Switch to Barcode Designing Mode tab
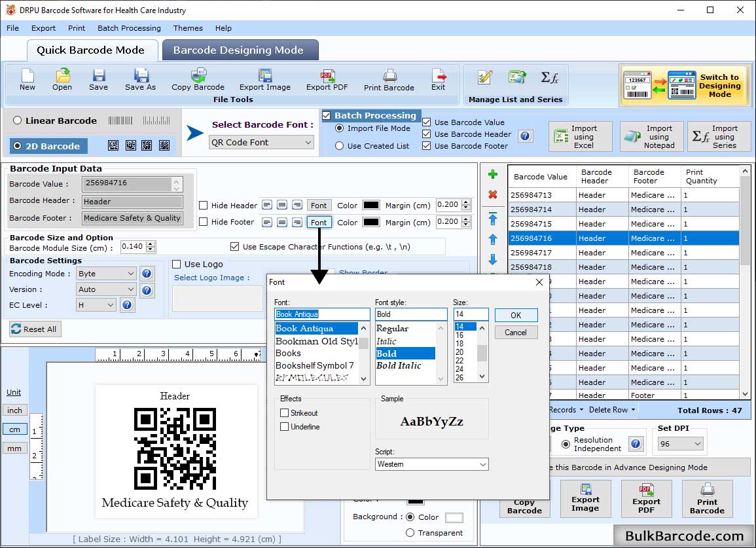This screenshot has height=548, width=756. (240, 50)
